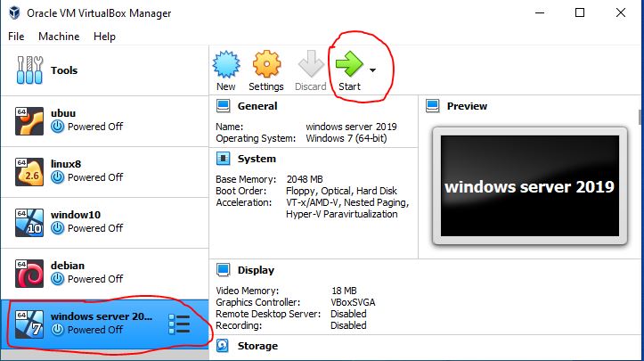Click window10 power state icon
Image resolution: width=644 pixels, height=361 pixels.
[58, 228]
